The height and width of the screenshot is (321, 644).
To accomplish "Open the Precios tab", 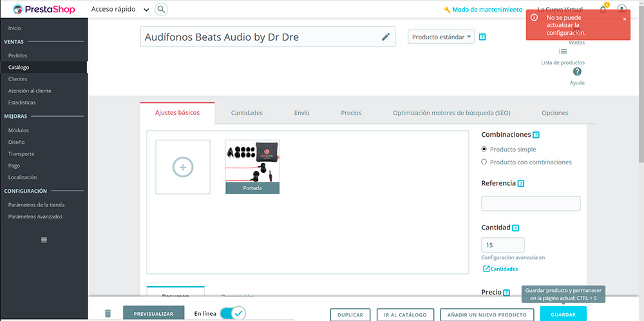I will 351,113.
